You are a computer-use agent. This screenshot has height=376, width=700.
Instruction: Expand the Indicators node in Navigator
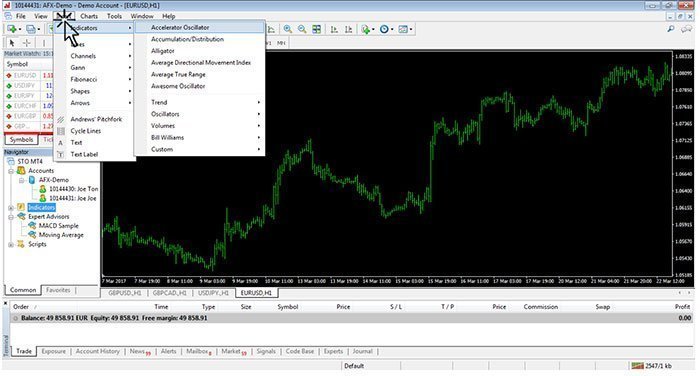point(11,208)
